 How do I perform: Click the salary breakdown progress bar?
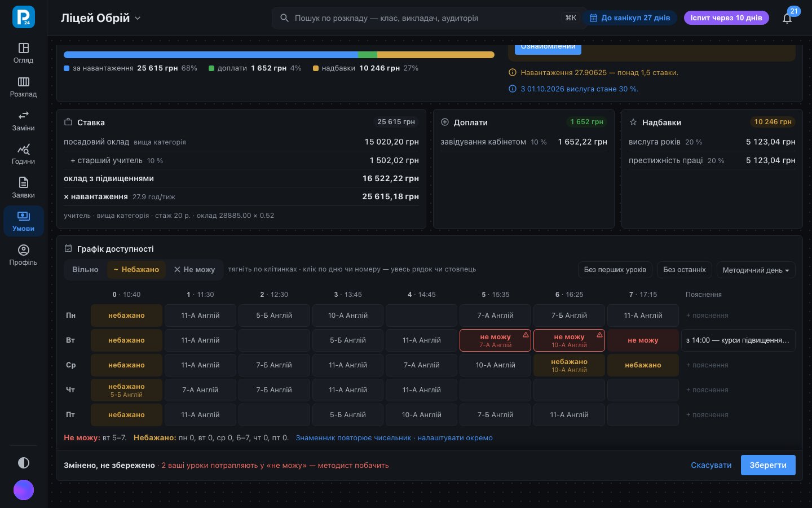[279, 55]
